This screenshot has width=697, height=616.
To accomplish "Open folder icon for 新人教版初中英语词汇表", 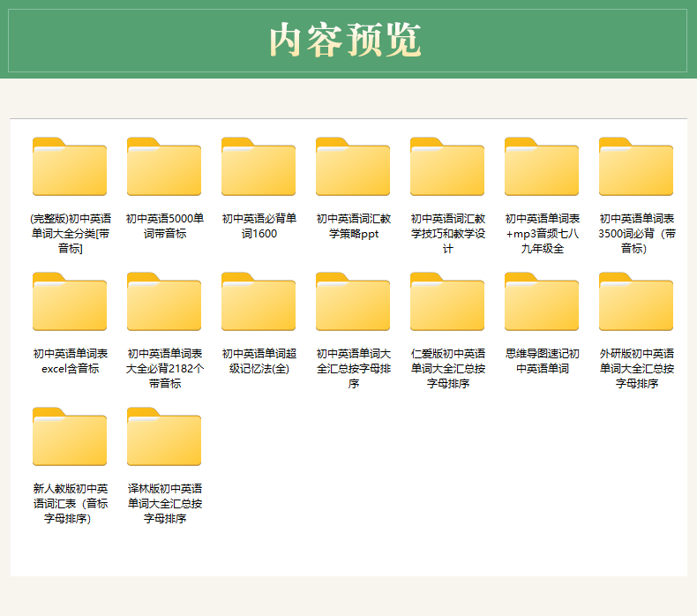I will click(70, 436).
